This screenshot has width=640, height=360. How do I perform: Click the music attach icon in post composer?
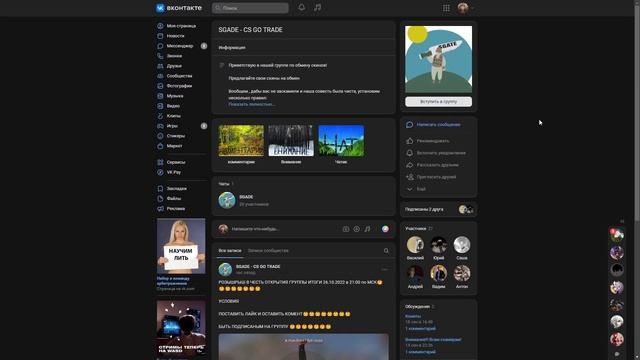click(x=367, y=229)
